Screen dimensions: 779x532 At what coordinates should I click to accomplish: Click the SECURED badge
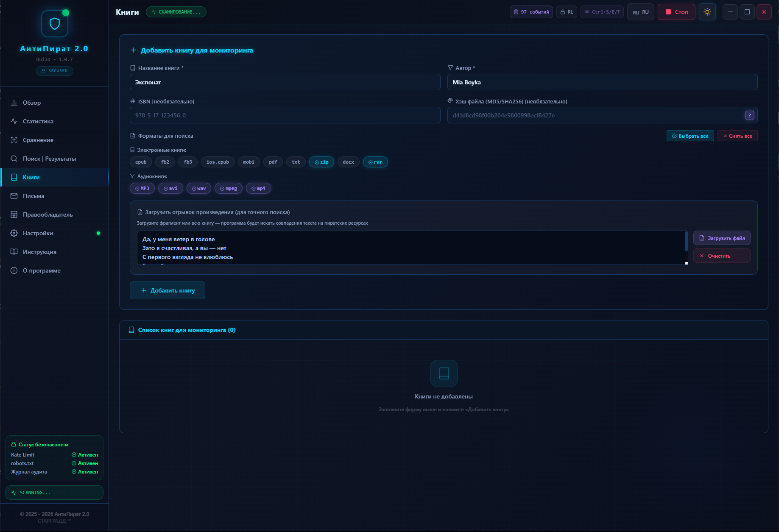pyautogui.click(x=54, y=71)
